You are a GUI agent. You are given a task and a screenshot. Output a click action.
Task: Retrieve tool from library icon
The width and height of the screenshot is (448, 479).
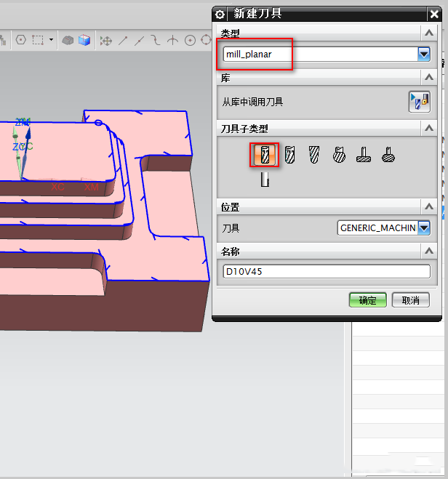coord(419,102)
